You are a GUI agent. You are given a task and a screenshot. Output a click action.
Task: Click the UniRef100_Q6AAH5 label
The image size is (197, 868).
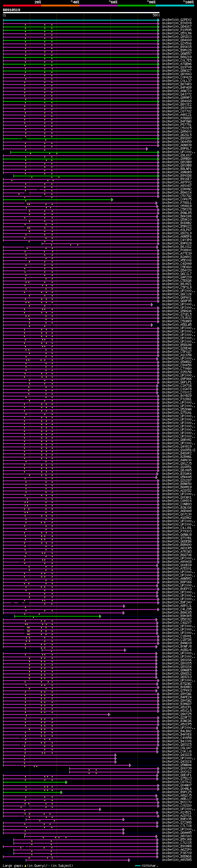177,833
